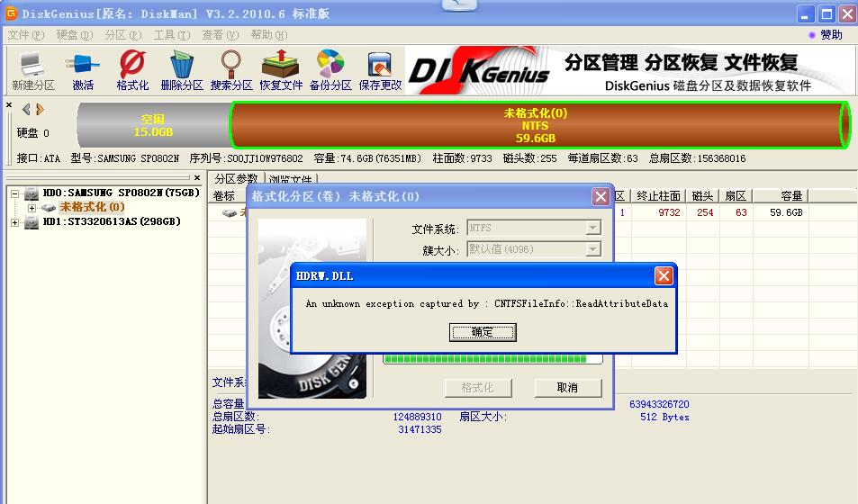Viewport: 858px width, 504px height.
Task: Click the 终止柱面 column header
Action: click(658, 196)
